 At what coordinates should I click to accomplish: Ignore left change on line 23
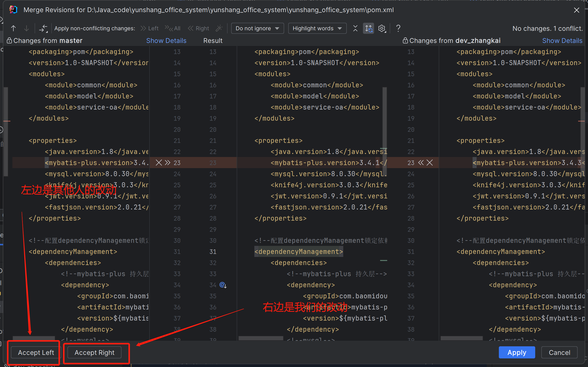159,163
